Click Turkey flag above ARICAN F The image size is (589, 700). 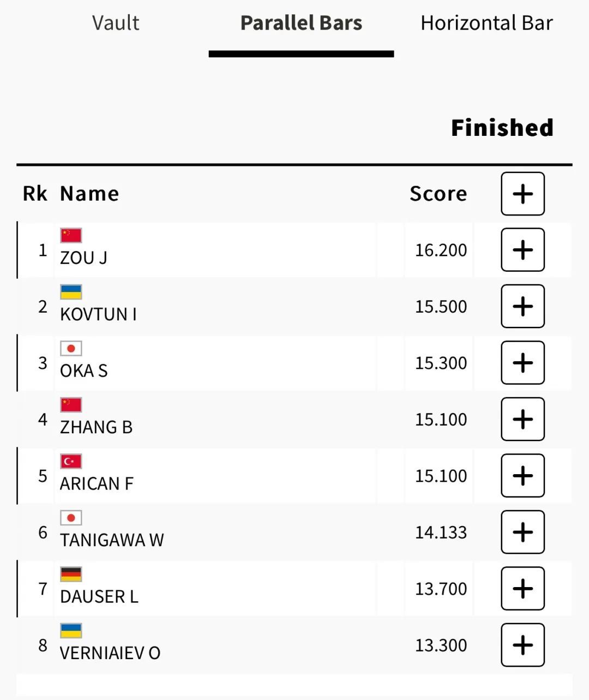point(71,461)
